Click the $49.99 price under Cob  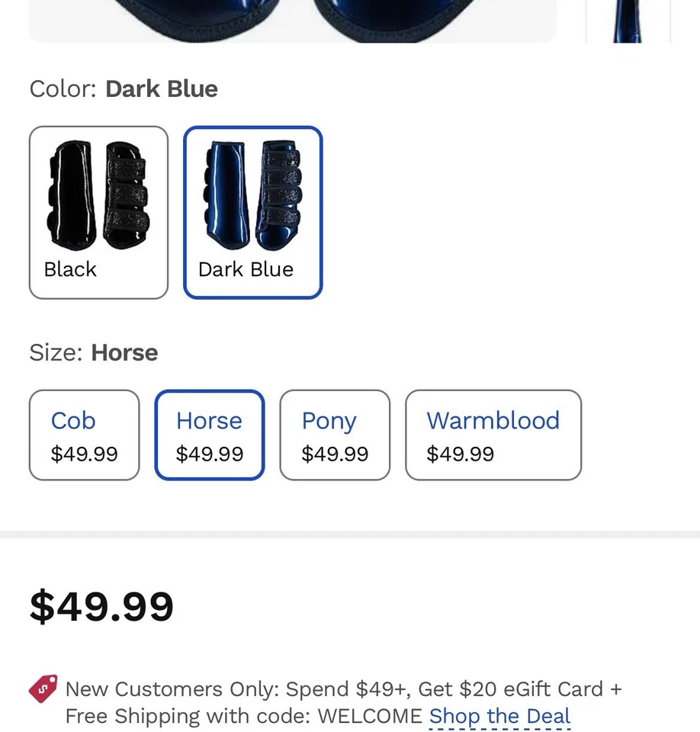pyautogui.click(x=84, y=453)
